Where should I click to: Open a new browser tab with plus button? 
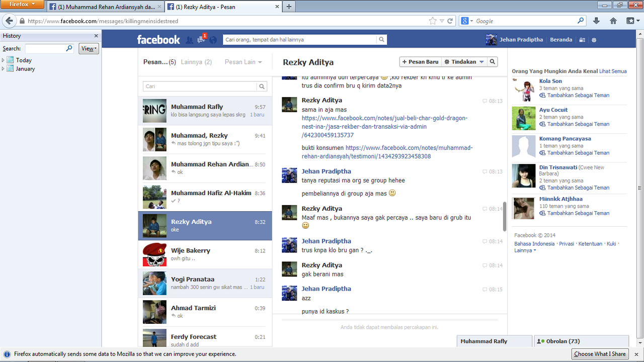(x=289, y=7)
